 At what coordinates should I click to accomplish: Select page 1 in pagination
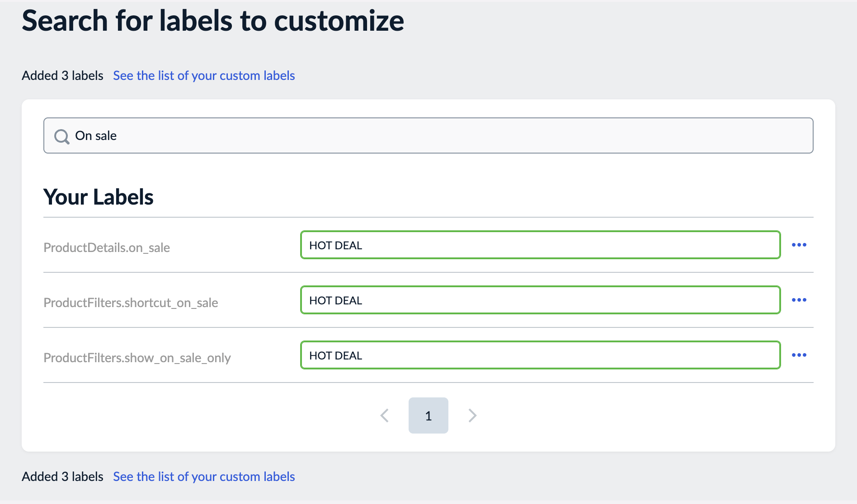pos(428,415)
